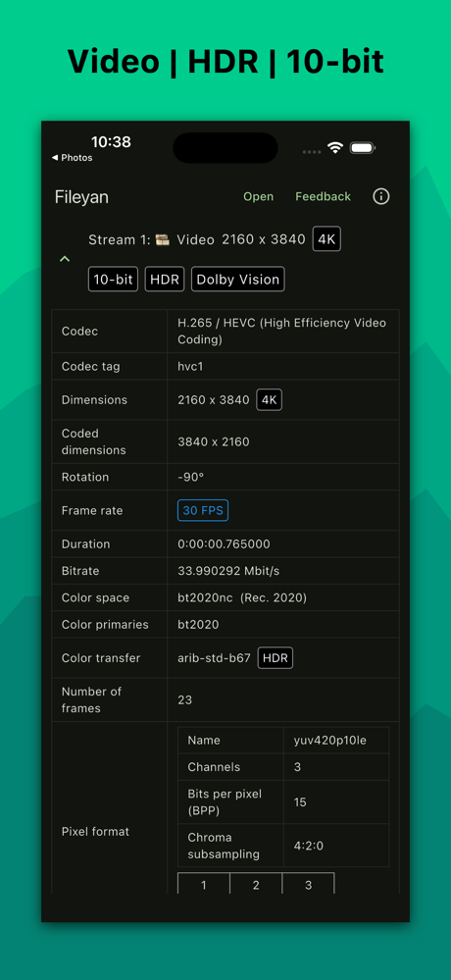Select the pixel format Name label
Image resolution: width=451 pixels, height=980 pixels.
pos(204,741)
